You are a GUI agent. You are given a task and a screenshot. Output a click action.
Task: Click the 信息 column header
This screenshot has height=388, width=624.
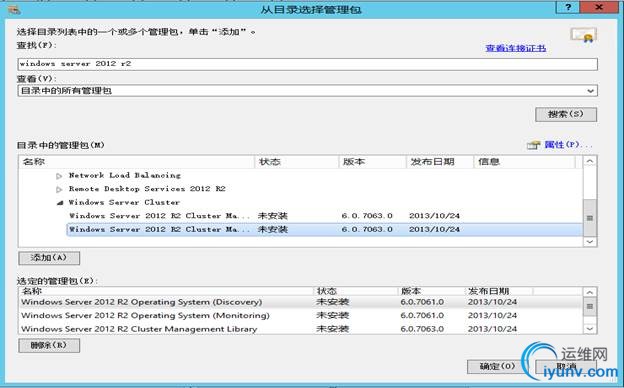coord(525,162)
